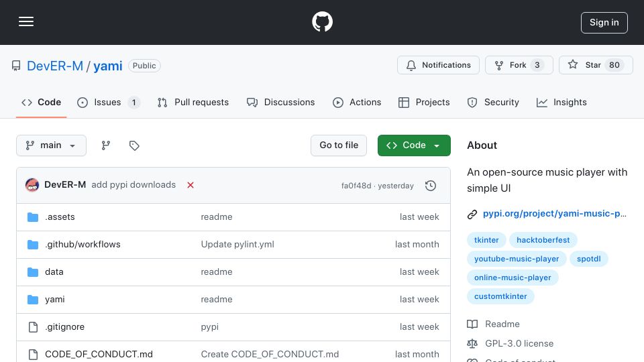Click the Sign in button
644x362 pixels.
(x=604, y=23)
